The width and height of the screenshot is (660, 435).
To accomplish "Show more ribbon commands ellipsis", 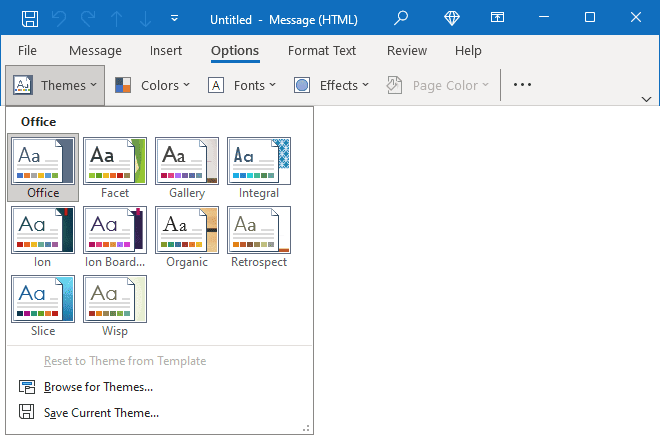I will (x=522, y=85).
